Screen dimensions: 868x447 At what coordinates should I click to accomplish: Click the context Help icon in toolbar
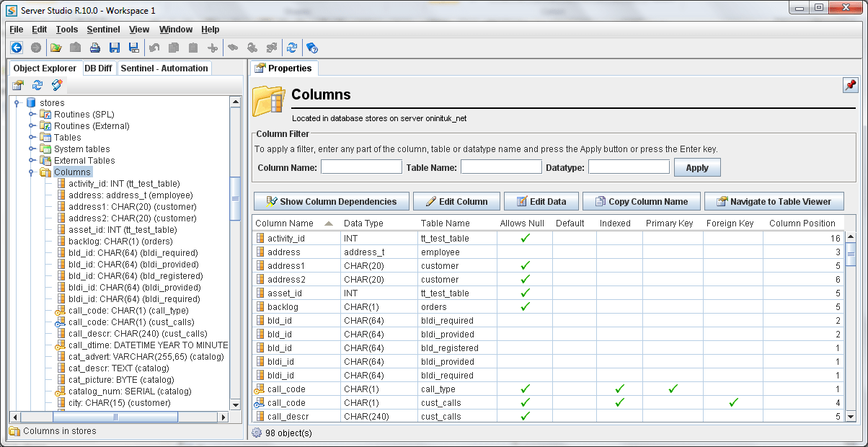click(311, 48)
